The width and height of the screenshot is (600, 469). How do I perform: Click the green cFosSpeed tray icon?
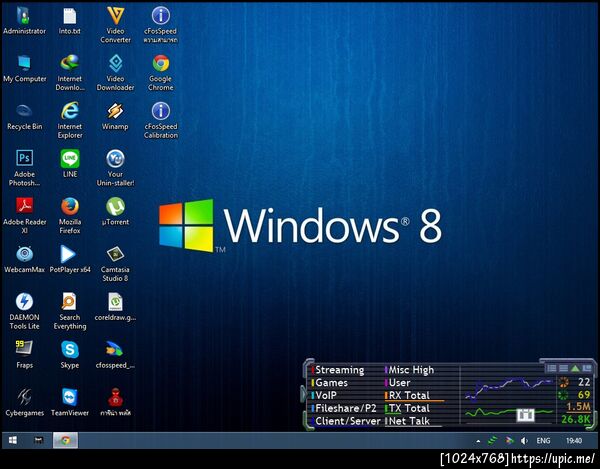pos(493,441)
